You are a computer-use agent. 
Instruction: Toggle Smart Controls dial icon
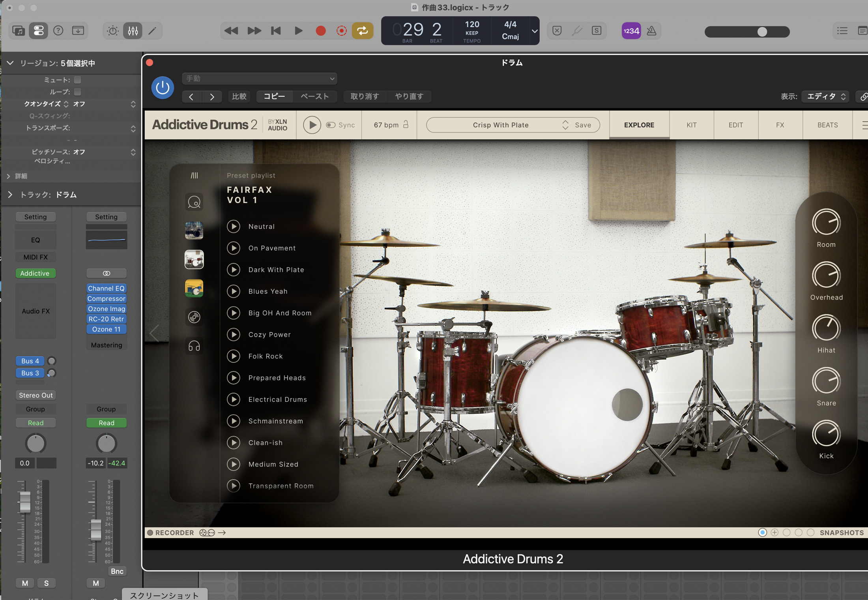pyautogui.click(x=113, y=31)
